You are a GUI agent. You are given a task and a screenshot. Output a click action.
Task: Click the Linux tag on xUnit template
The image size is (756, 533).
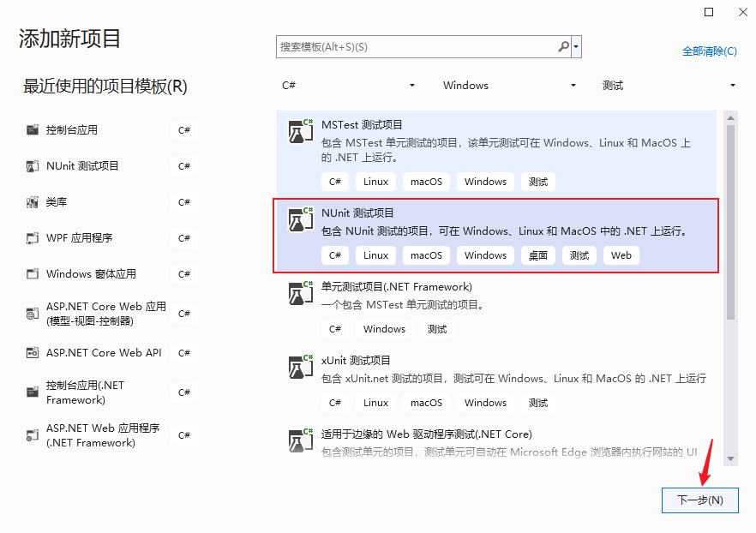point(375,403)
